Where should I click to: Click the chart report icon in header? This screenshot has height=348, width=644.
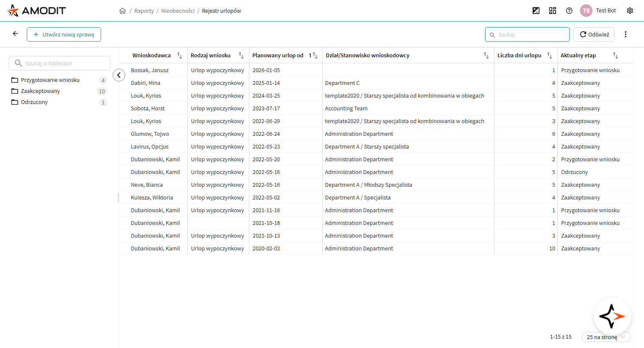point(536,11)
